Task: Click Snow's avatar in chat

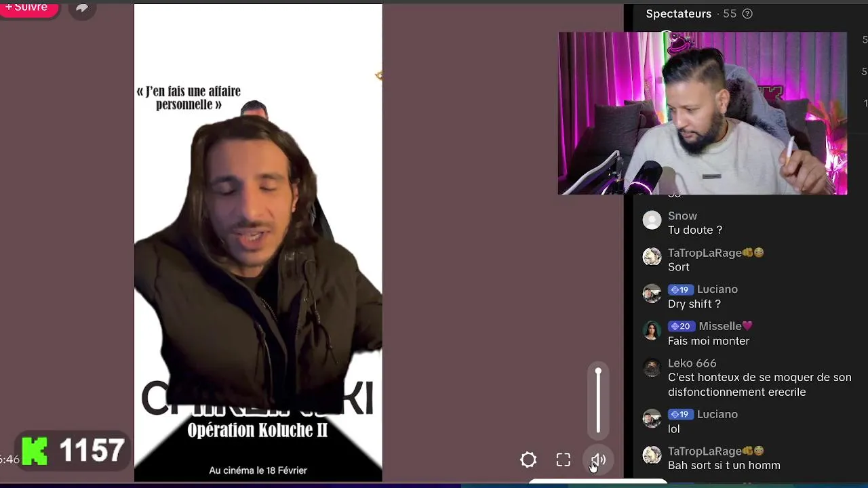Action: click(652, 220)
